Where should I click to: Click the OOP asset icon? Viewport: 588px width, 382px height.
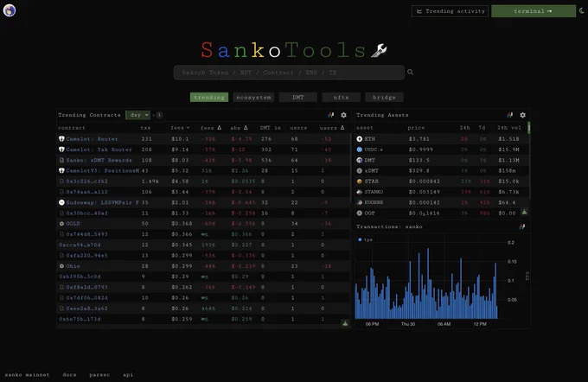pyautogui.click(x=359, y=213)
